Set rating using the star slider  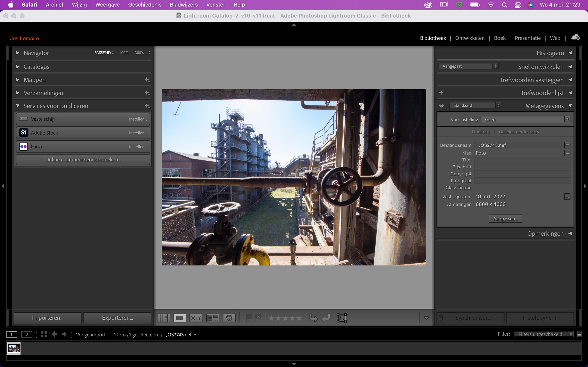pos(285,318)
